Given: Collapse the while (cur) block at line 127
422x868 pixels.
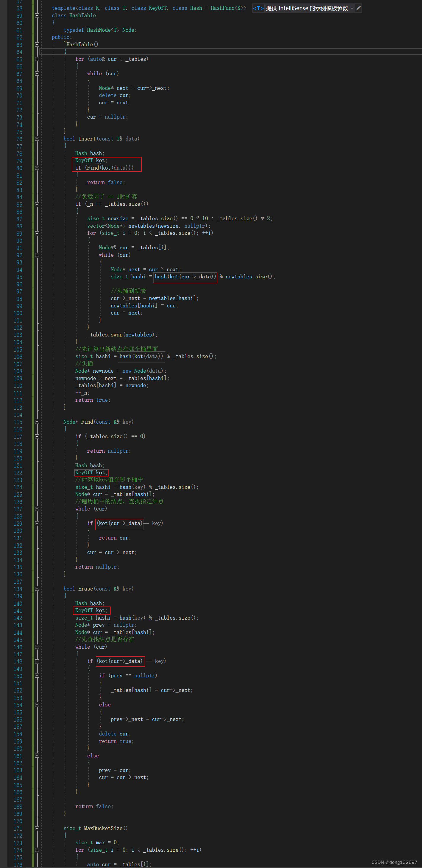Looking at the screenshot, I should pos(37,509).
